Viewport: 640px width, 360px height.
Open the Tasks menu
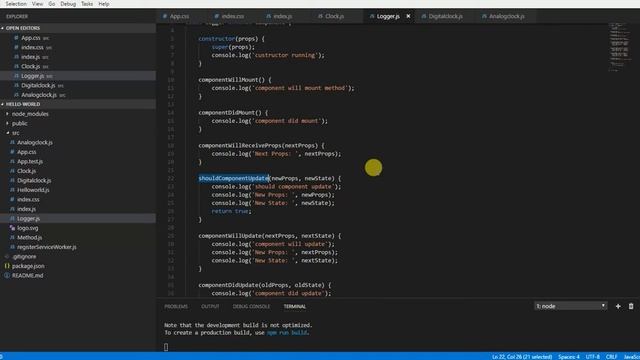click(87, 4)
